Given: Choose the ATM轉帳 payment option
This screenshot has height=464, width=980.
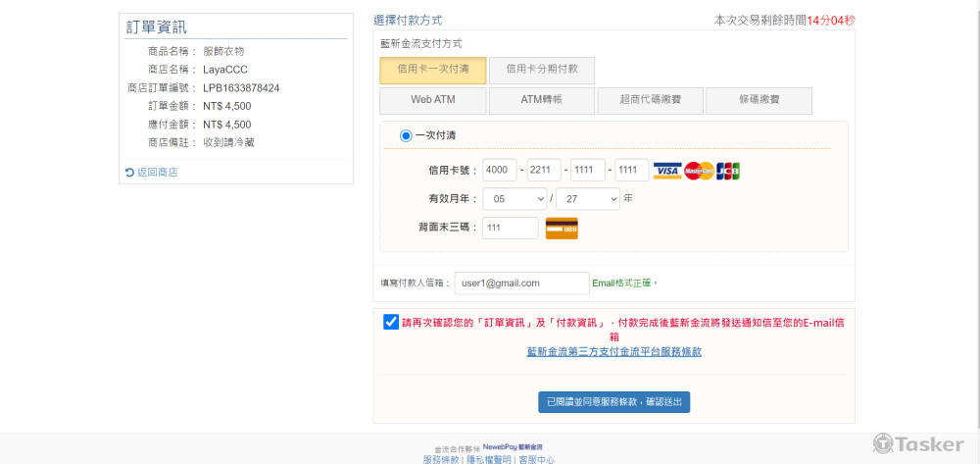Looking at the screenshot, I should pyautogui.click(x=542, y=100).
